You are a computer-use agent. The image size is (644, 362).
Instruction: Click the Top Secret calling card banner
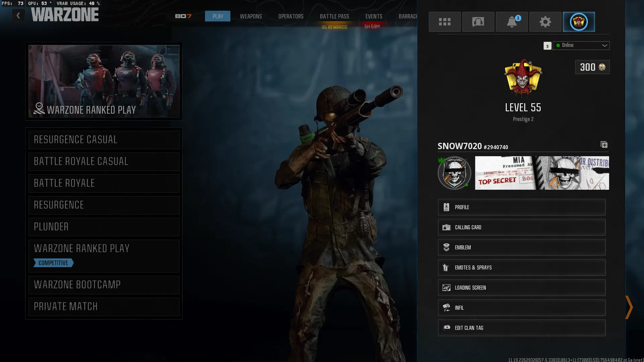(542, 173)
